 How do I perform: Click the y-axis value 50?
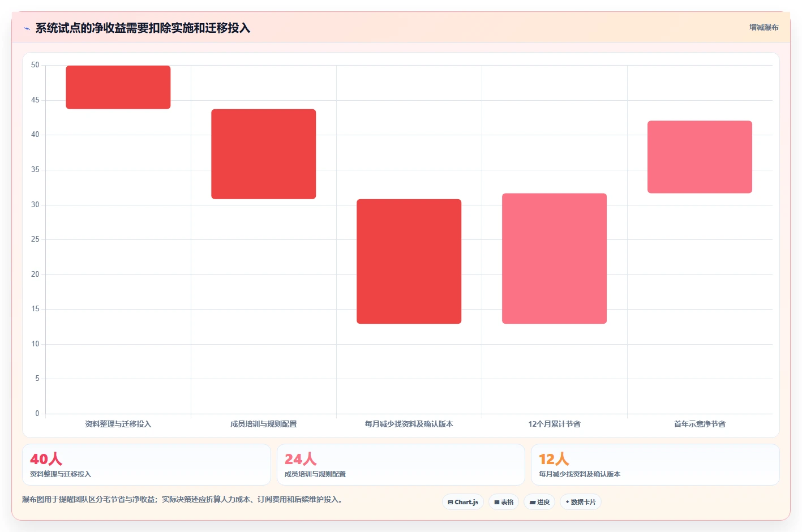click(x=35, y=65)
